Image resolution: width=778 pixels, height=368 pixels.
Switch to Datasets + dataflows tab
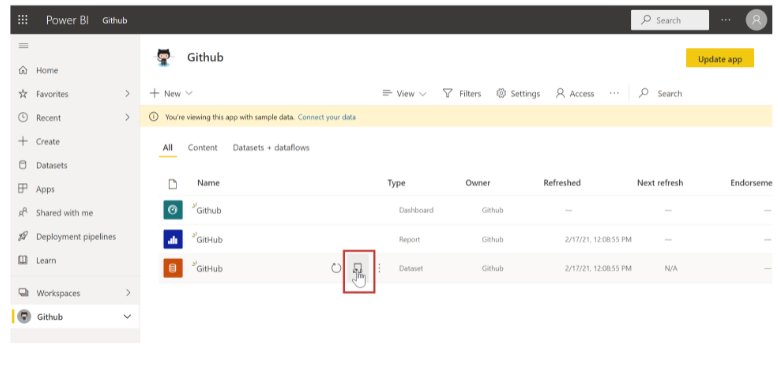coord(271,148)
